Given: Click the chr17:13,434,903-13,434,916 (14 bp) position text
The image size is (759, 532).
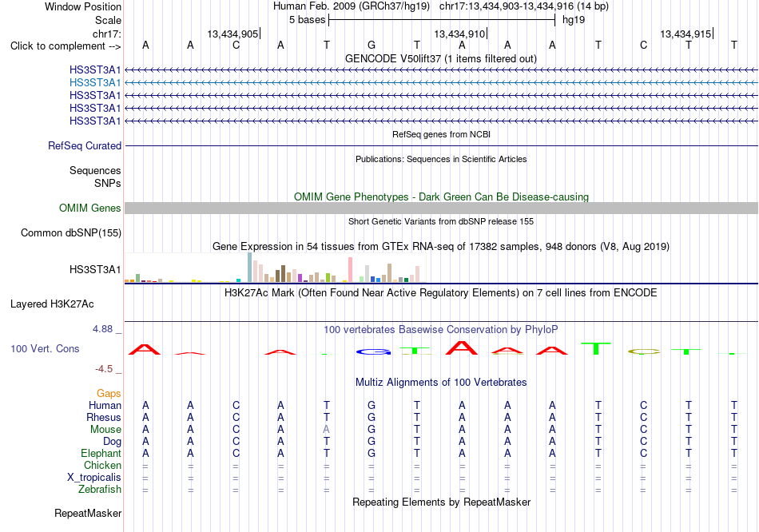Looking at the screenshot, I should tap(524, 6).
